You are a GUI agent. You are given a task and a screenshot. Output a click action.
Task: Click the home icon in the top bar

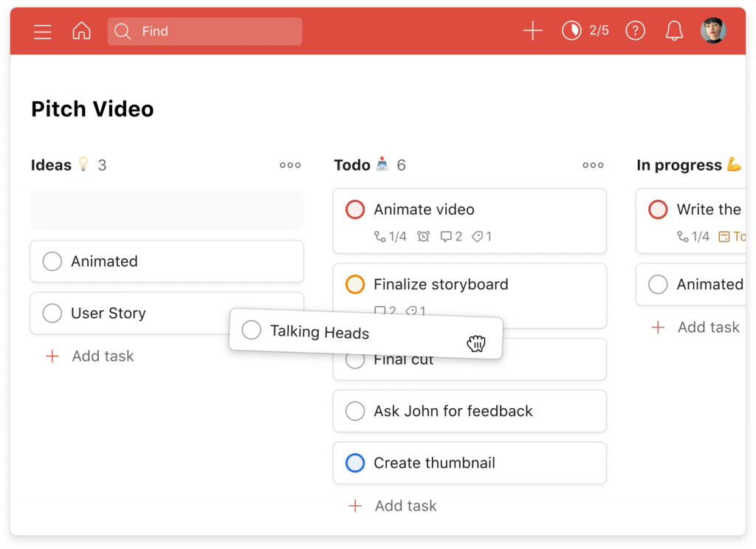[x=81, y=31]
